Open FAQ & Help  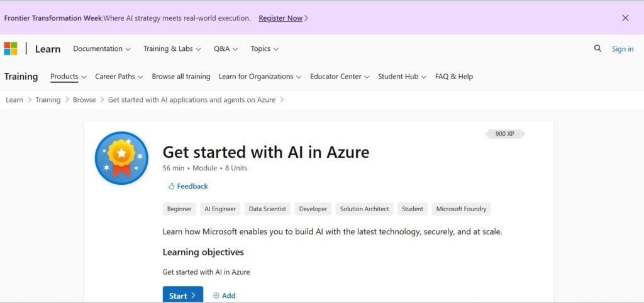pos(454,76)
